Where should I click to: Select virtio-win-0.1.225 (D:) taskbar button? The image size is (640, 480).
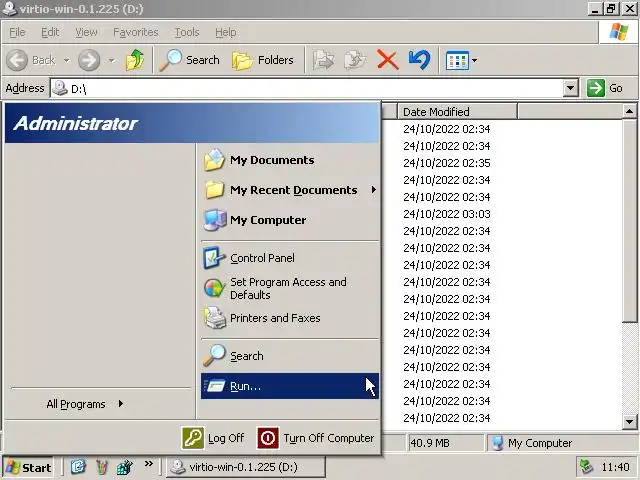coord(246,467)
